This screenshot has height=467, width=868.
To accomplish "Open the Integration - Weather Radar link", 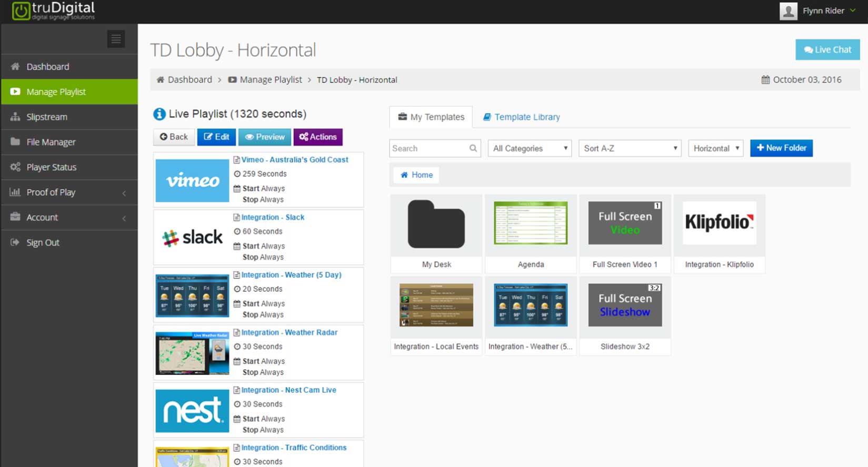I will (290, 332).
